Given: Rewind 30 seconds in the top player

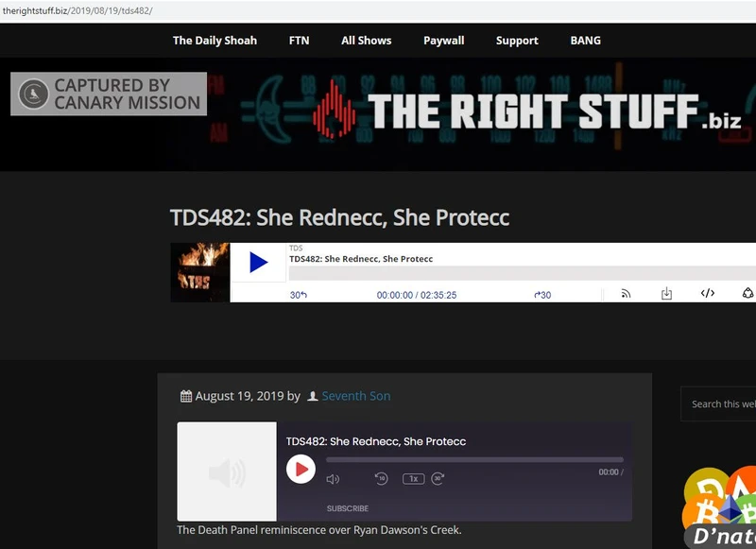Looking at the screenshot, I should tap(298, 295).
